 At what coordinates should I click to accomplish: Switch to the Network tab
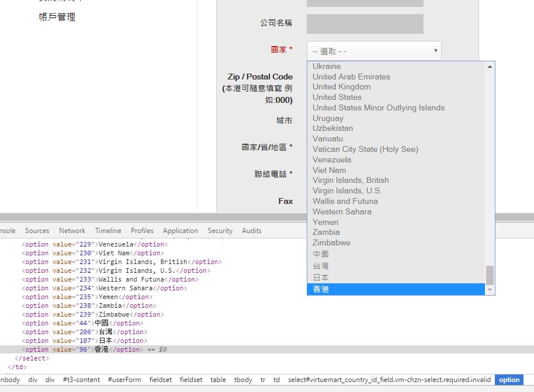72,231
